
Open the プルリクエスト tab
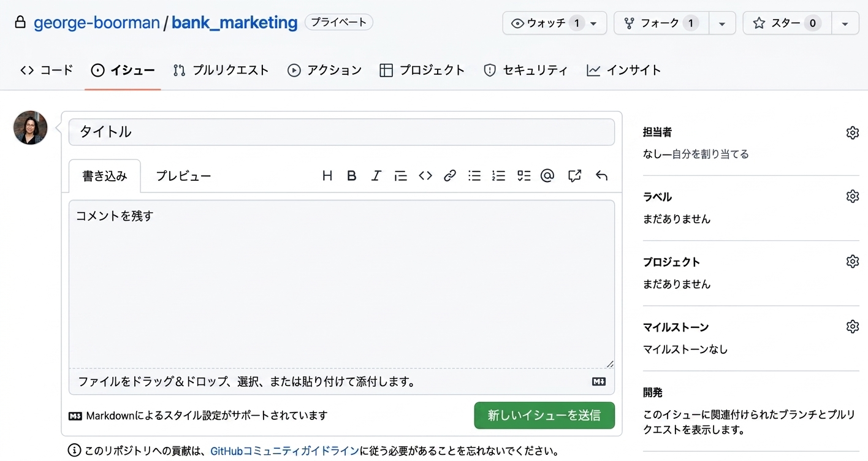(x=221, y=70)
